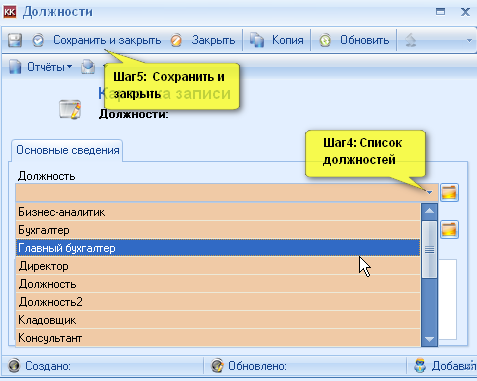Screen dimensions: 477x381
Task: Click the Reports document icon
Action: coord(15,67)
